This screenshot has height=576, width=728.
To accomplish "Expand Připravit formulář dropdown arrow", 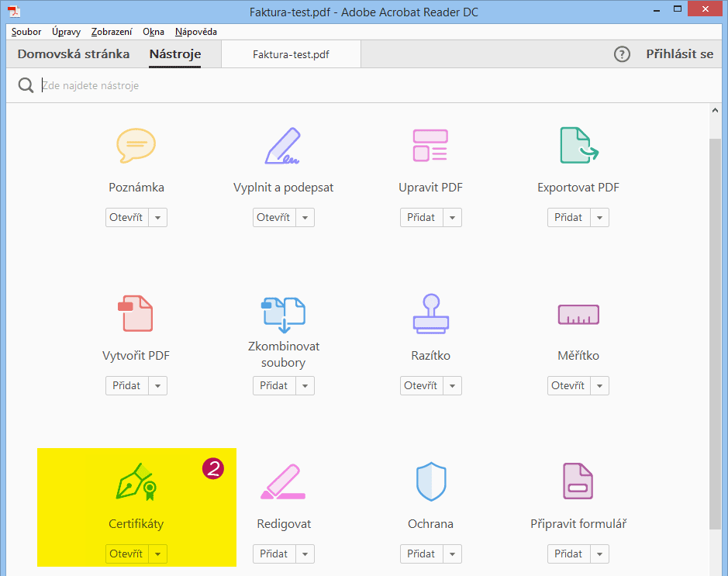I will (x=600, y=554).
